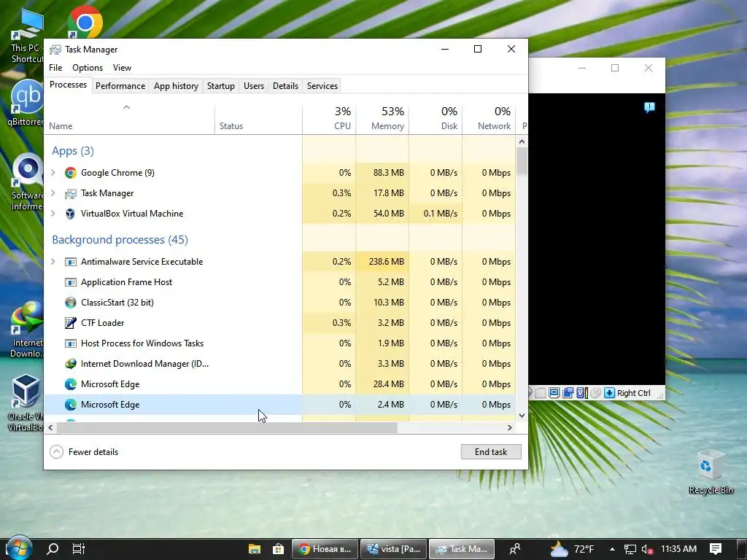Click the highlighted Microsoft Edge row icon

click(71, 405)
